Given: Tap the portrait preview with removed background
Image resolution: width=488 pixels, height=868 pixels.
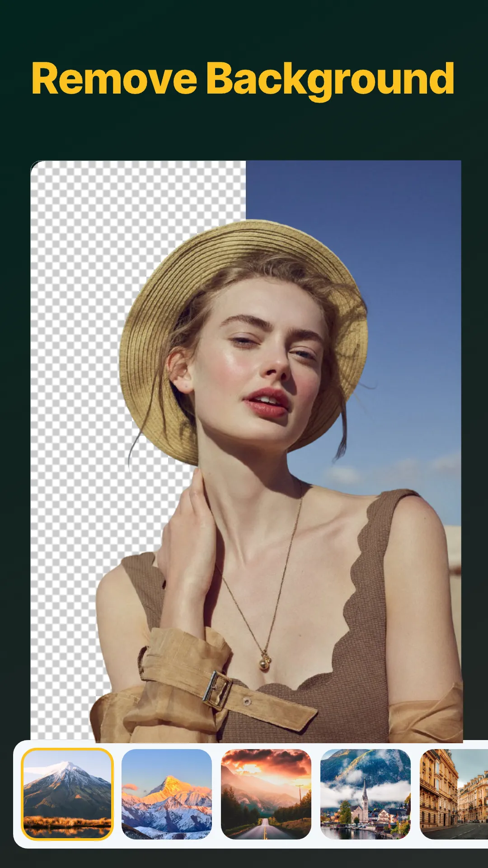Looking at the screenshot, I should tap(246, 452).
